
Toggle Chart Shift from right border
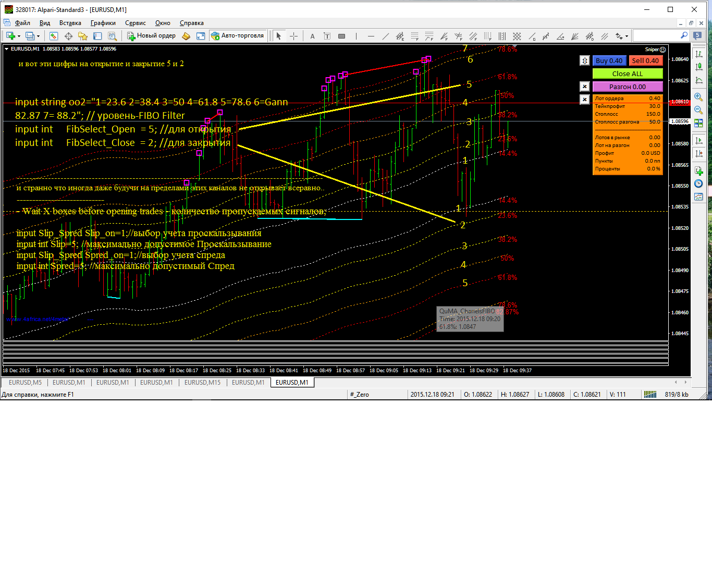point(698,153)
